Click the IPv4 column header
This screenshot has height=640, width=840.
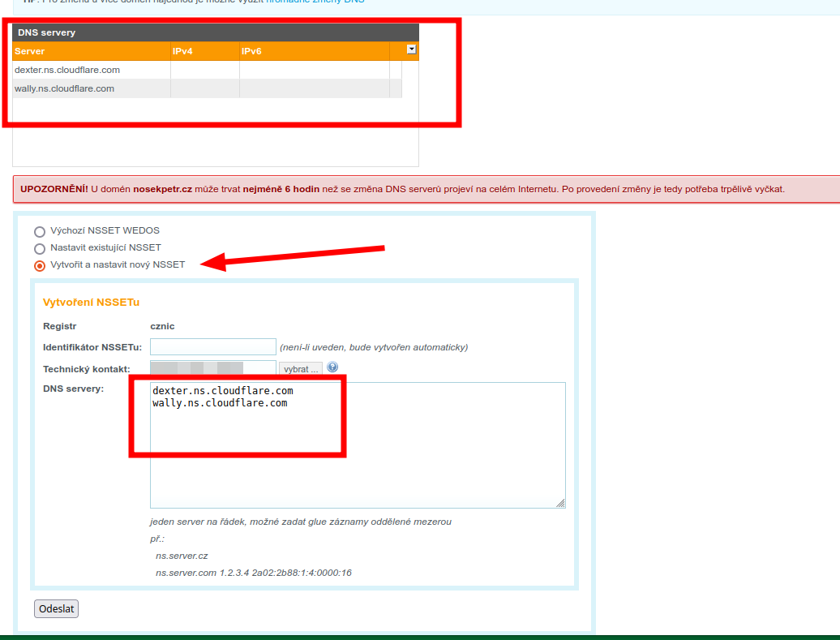204,51
